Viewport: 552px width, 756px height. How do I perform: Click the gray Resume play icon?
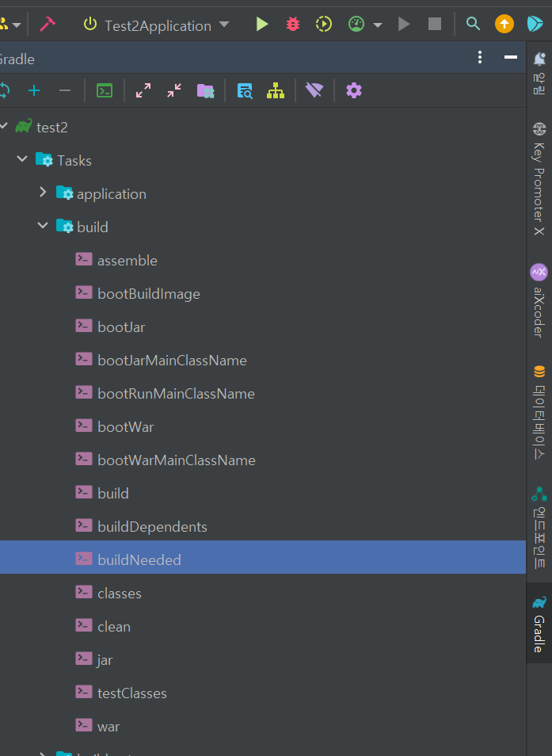coord(404,24)
